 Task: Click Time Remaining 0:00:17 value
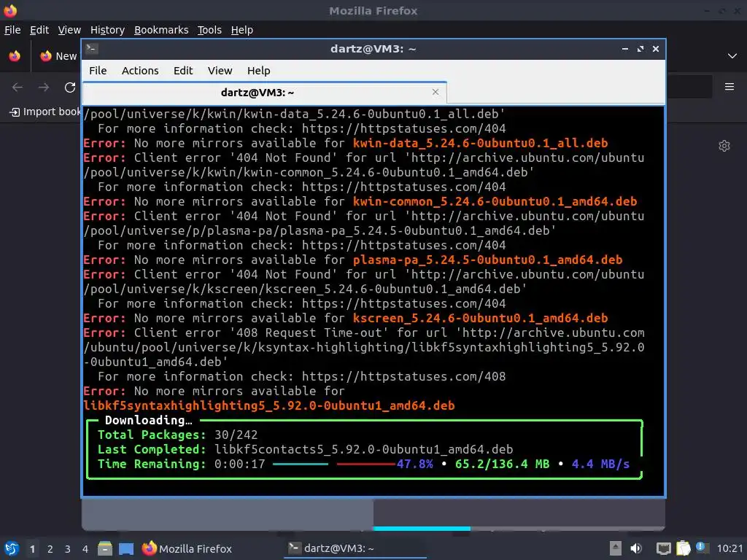[x=239, y=464]
